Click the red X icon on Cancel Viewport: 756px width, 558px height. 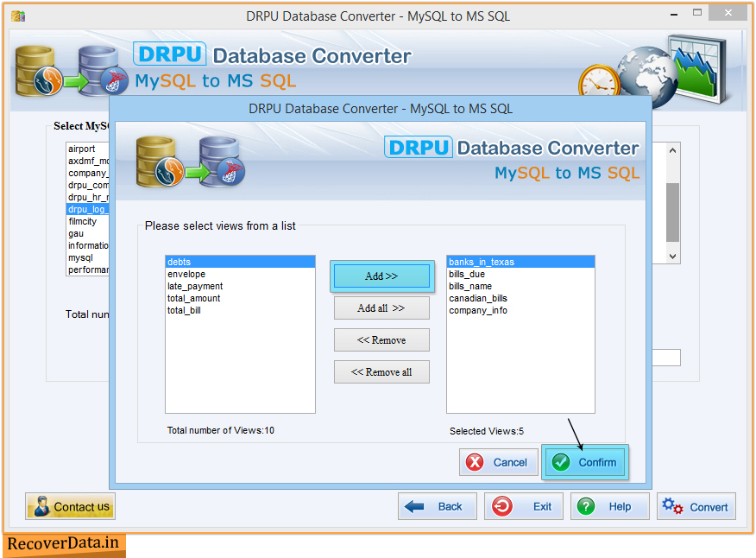click(475, 462)
